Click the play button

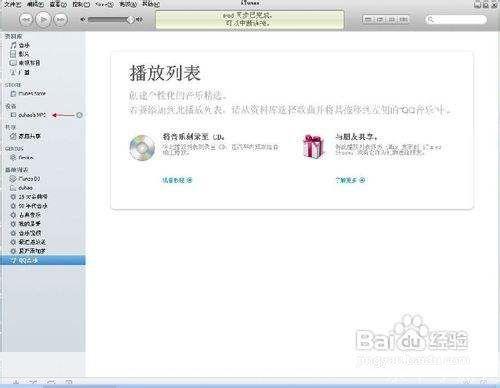[x=43, y=19]
